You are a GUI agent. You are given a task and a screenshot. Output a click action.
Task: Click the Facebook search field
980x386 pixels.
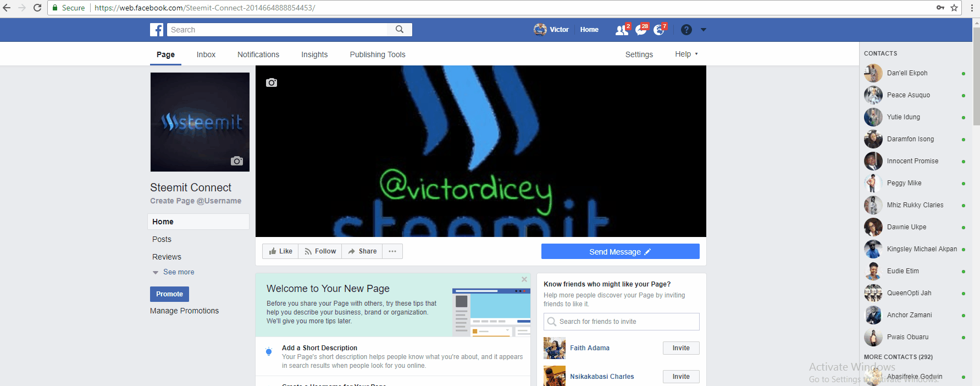tap(278, 30)
